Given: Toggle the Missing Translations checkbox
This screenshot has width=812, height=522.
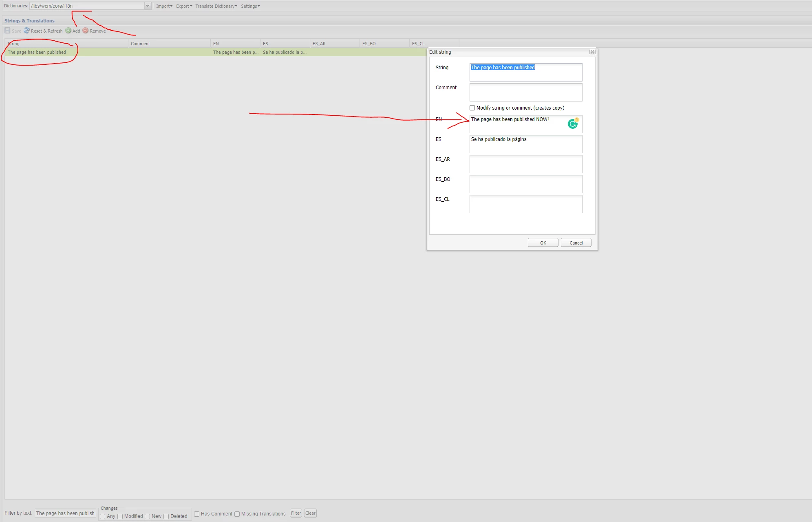Looking at the screenshot, I should click(237, 514).
